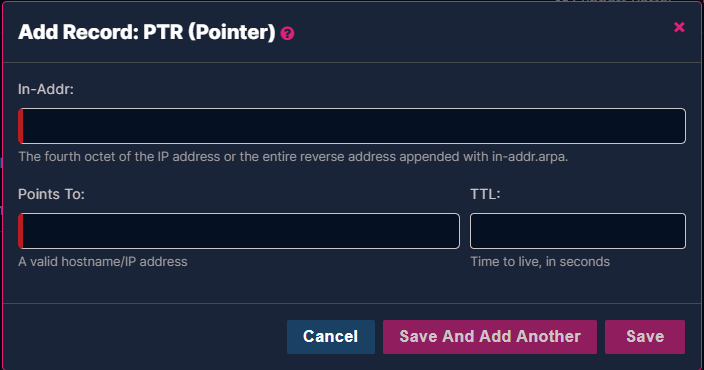Click the 'Add Record: PTR (Pointer)' title
This screenshot has height=370, width=704.
pyautogui.click(x=147, y=32)
